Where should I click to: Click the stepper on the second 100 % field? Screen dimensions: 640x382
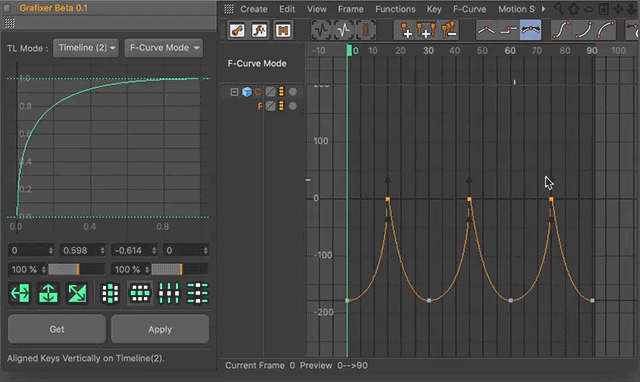(x=147, y=269)
